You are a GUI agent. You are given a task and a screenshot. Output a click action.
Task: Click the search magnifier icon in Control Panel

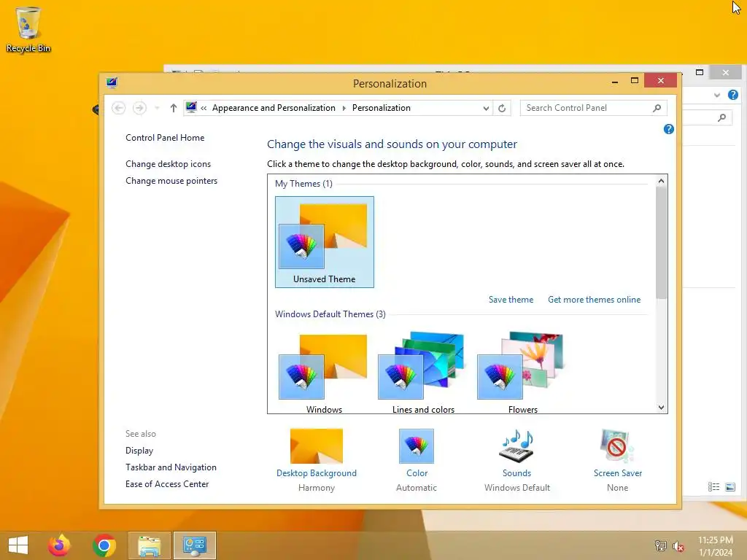pyautogui.click(x=657, y=108)
